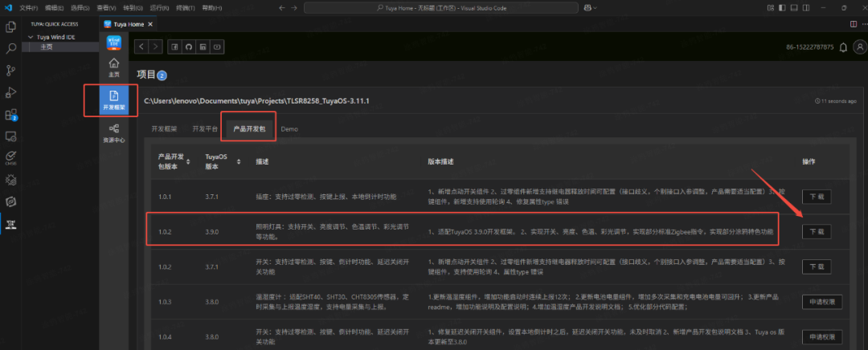This screenshot has height=350, width=868.
Task: Switch to the 开发平台 tab
Action: point(205,128)
